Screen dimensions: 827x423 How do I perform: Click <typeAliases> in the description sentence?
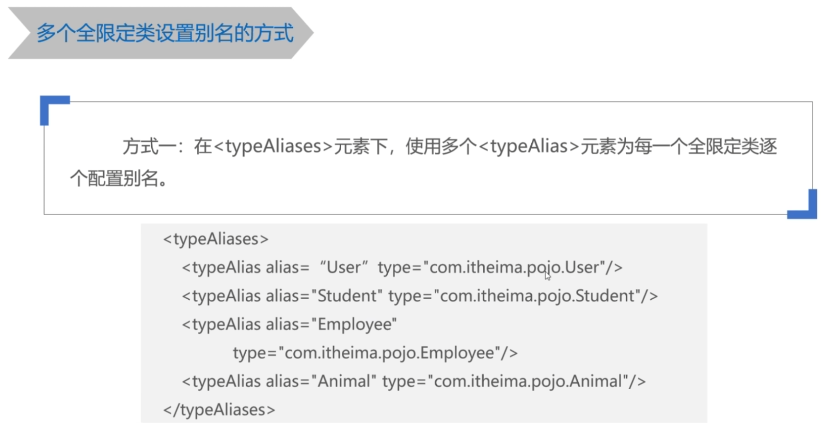click(x=272, y=147)
